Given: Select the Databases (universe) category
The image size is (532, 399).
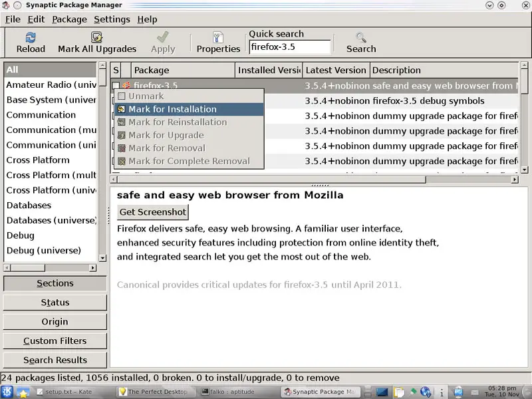Looking at the screenshot, I should coord(51,220).
